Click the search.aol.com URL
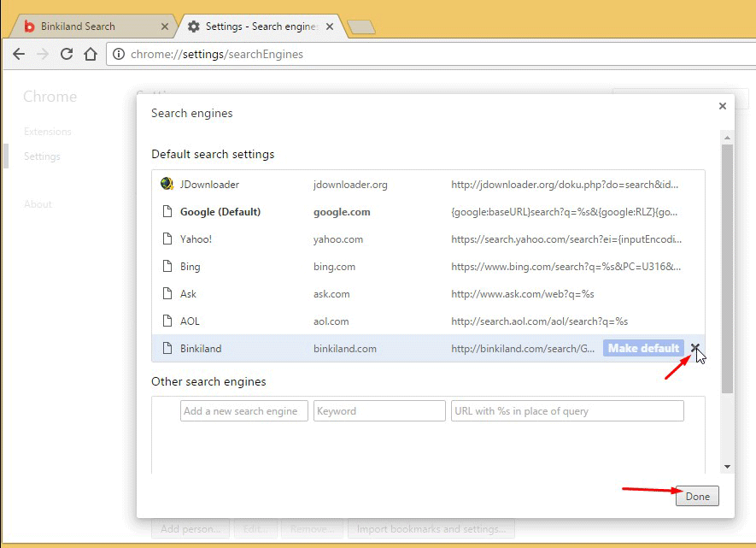This screenshot has width=756, height=548. point(540,321)
